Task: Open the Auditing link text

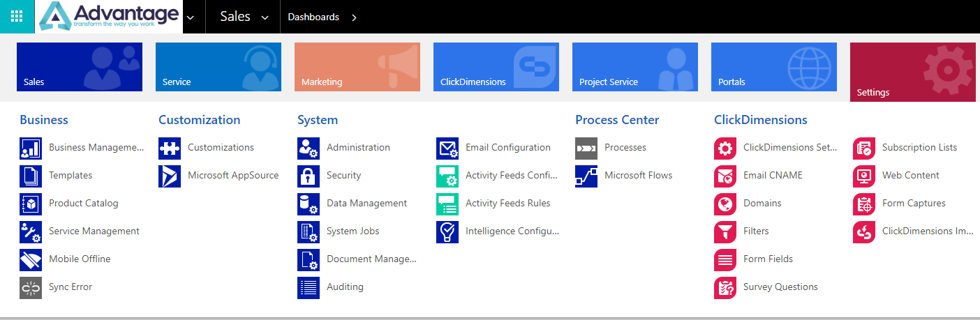Action: pos(345,287)
